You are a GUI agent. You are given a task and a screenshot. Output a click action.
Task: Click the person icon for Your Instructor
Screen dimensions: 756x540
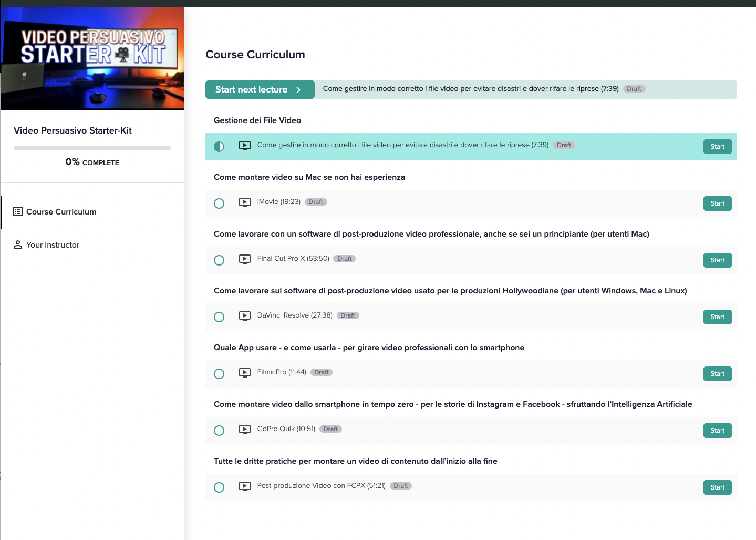18,244
